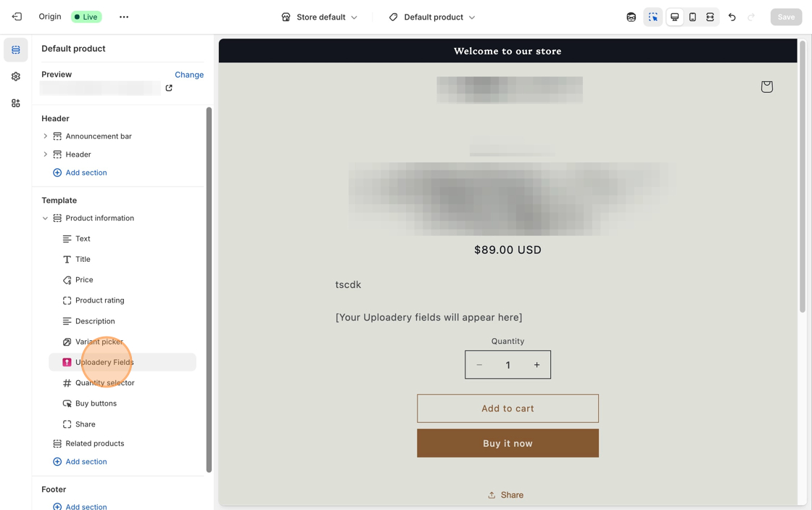Open the cart icon in preview

[766, 86]
